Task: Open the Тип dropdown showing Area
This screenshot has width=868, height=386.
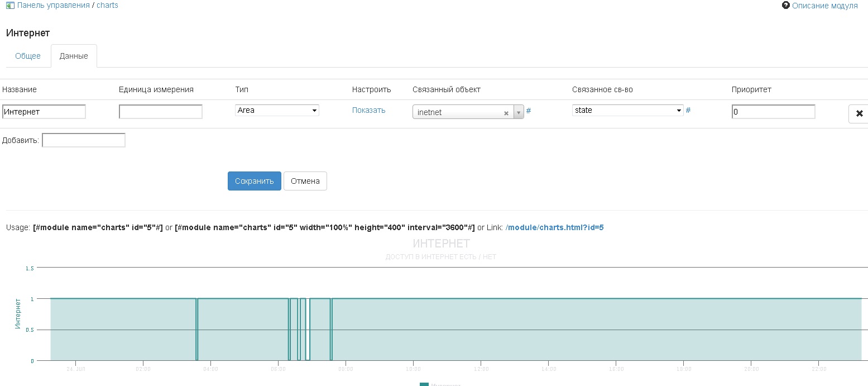Action: (x=277, y=110)
